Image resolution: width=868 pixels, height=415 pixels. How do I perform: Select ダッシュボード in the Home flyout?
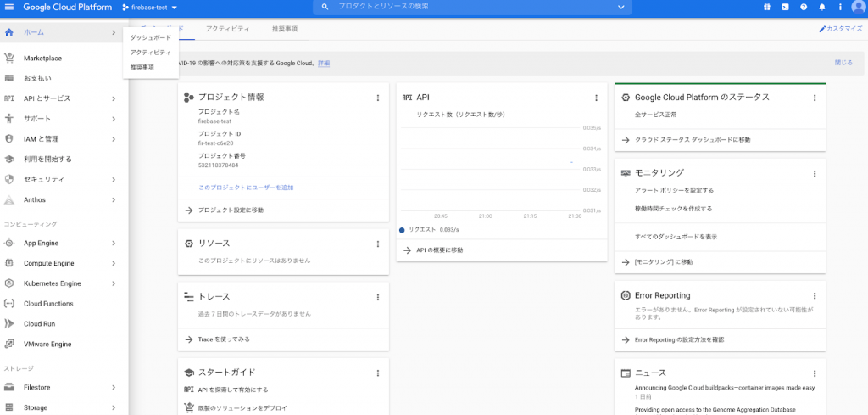pos(151,37)
